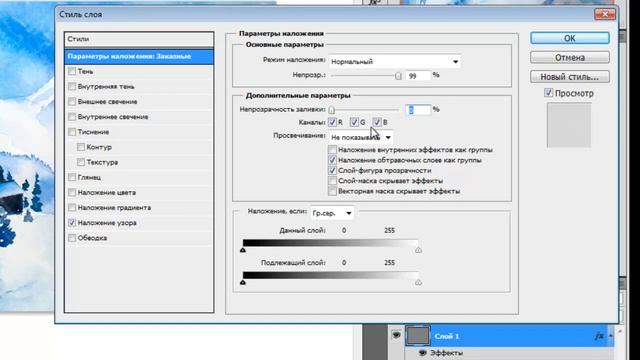640x360 pixels.
Task: Uncheck the R channel checkbox
Action: pos(332,122)
